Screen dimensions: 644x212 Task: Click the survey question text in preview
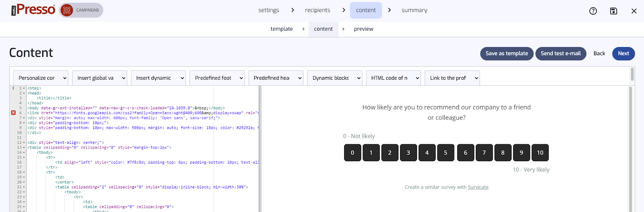click(446, 112)
